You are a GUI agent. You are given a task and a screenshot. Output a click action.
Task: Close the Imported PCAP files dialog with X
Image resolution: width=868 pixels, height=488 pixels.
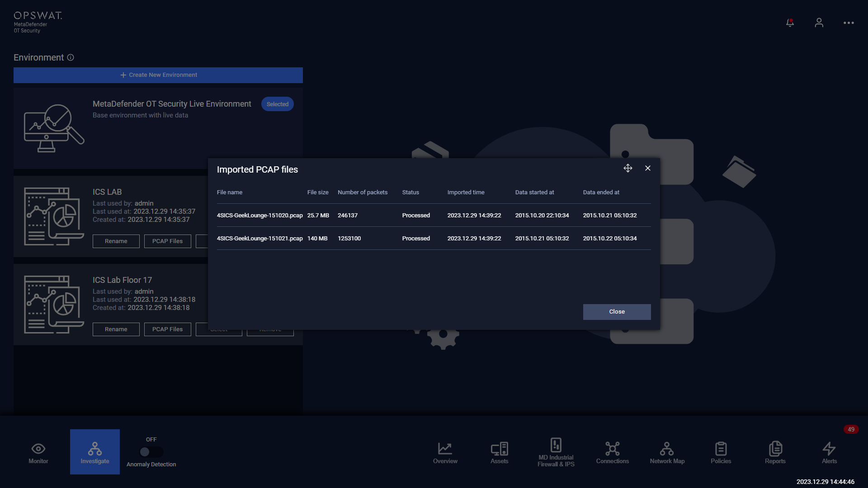pyautogui.click(x=648, y=168)
